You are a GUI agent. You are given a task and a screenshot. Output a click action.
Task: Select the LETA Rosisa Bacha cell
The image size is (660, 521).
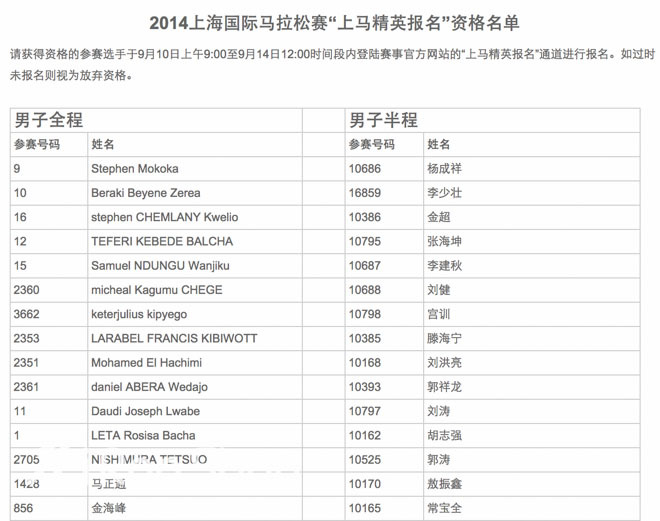[x=143, y=435]
